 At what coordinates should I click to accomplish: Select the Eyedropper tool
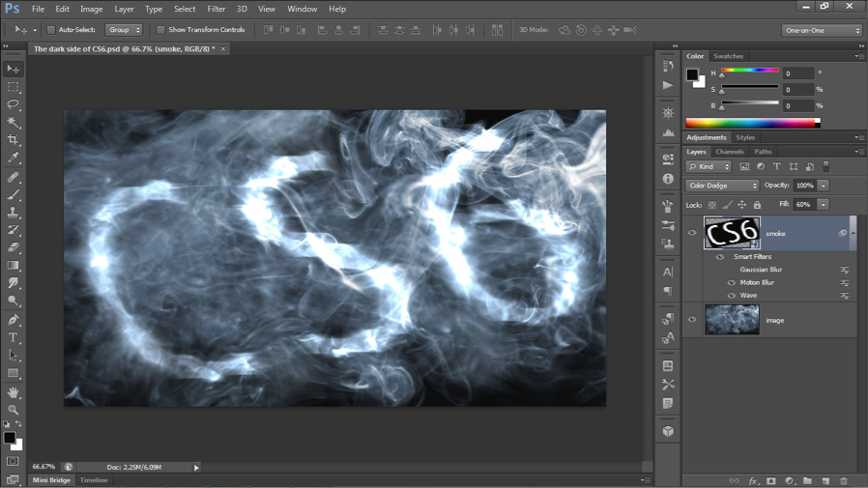(x=14, y=158)
